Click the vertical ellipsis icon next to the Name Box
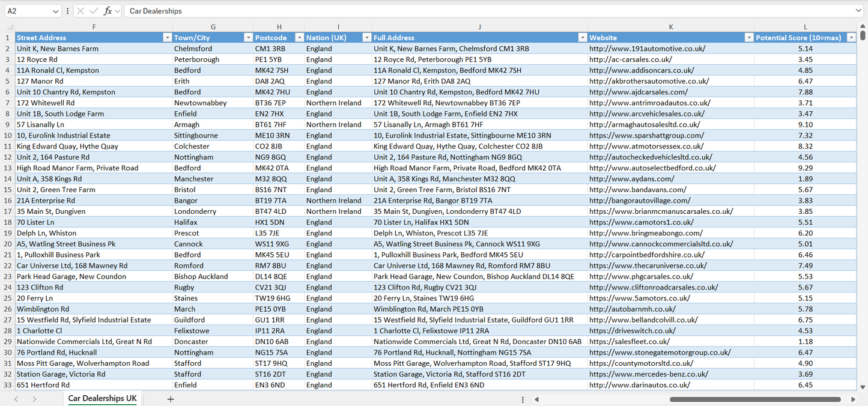 click(x=67, y=11)
